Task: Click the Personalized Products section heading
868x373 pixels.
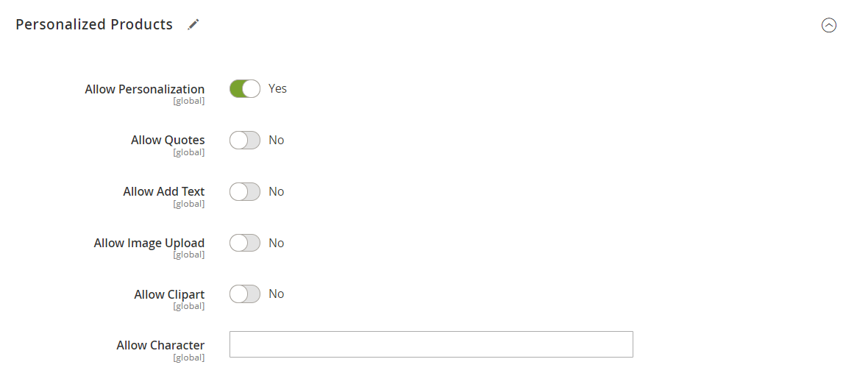Action: click(94, 24)
